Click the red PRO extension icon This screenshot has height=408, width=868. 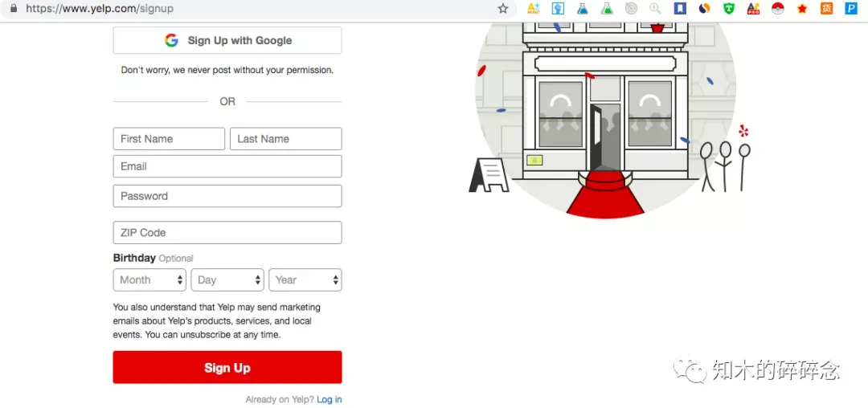(753, 8)
